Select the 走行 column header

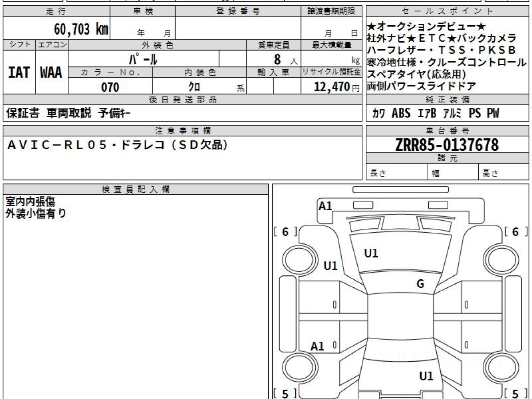tap(56, 12)
